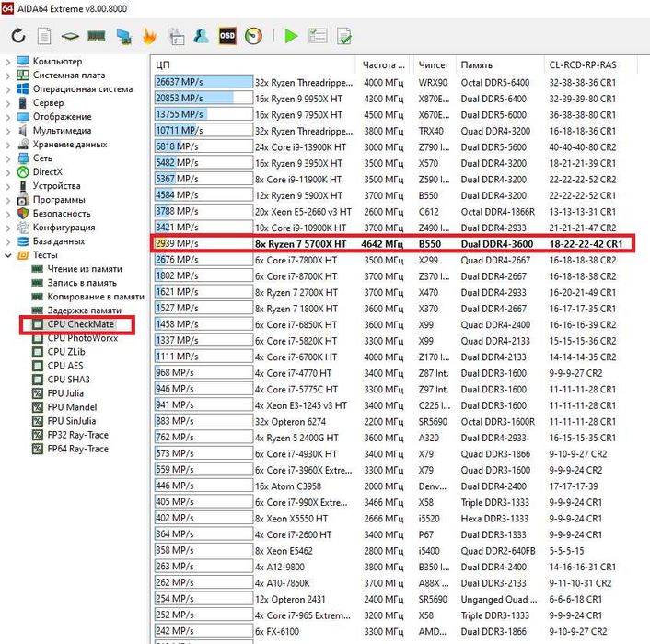Click the memory module icon in toolbar
This screenshot has width=650, height=644.
[96, 37]
